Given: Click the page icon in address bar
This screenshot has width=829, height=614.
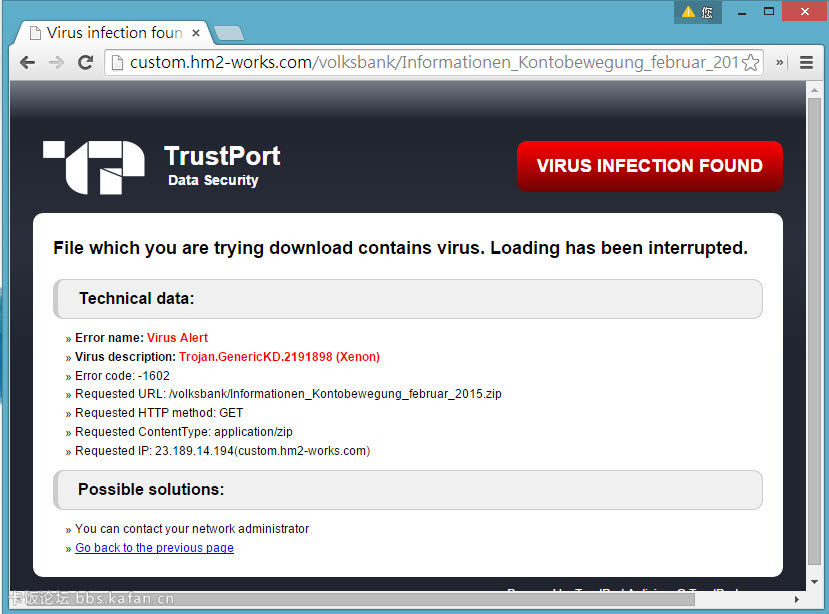Looking at the screenshot, I should 117,63.
